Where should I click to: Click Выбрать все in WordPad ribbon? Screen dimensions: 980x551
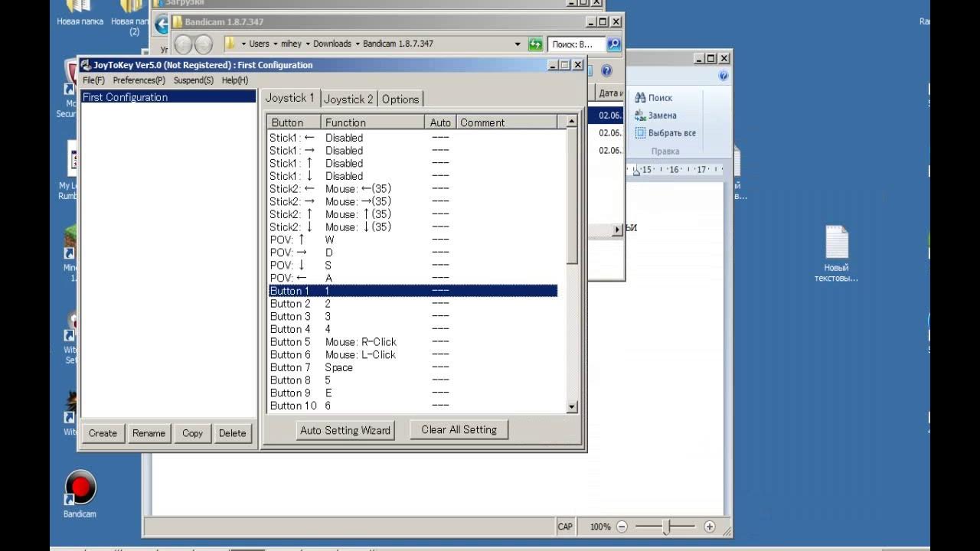tap(665, 133)
